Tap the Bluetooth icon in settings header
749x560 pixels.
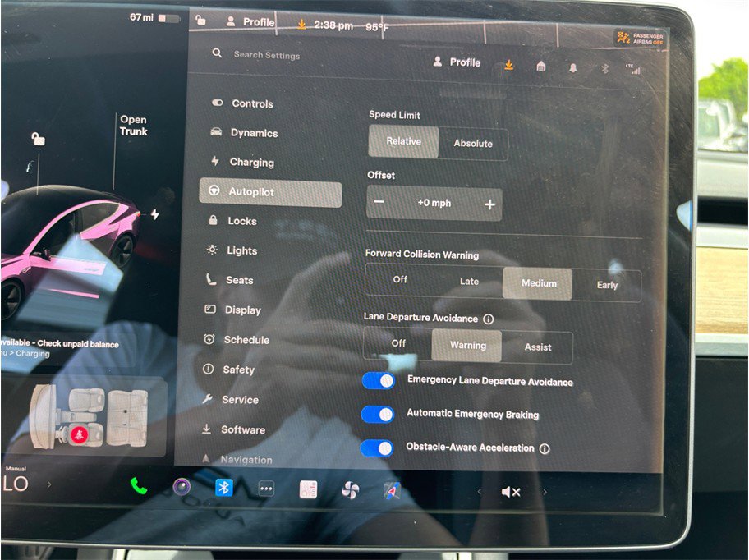[604, 69]
